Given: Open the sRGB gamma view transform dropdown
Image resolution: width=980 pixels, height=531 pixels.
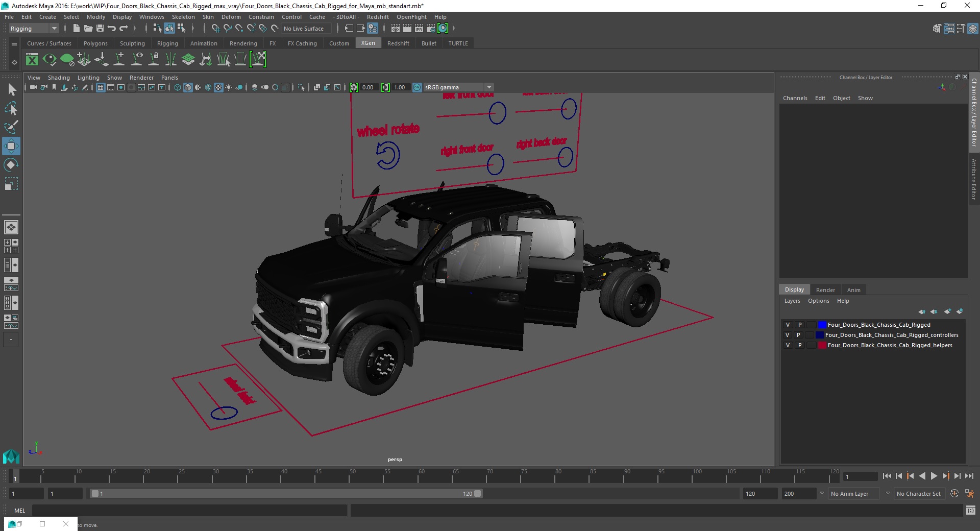Looking at the screenshot, I should click(x=458, y=87).
